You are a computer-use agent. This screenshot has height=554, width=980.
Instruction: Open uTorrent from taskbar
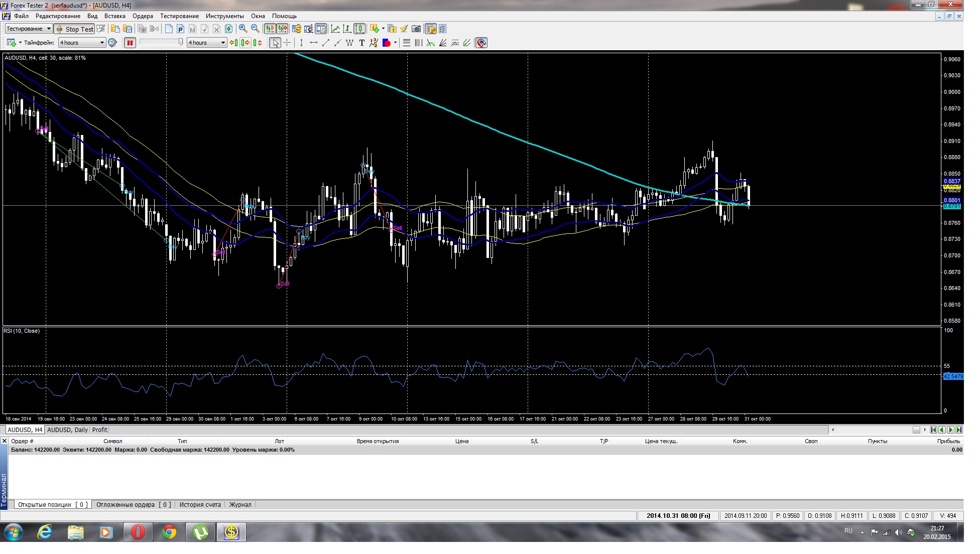200,532
